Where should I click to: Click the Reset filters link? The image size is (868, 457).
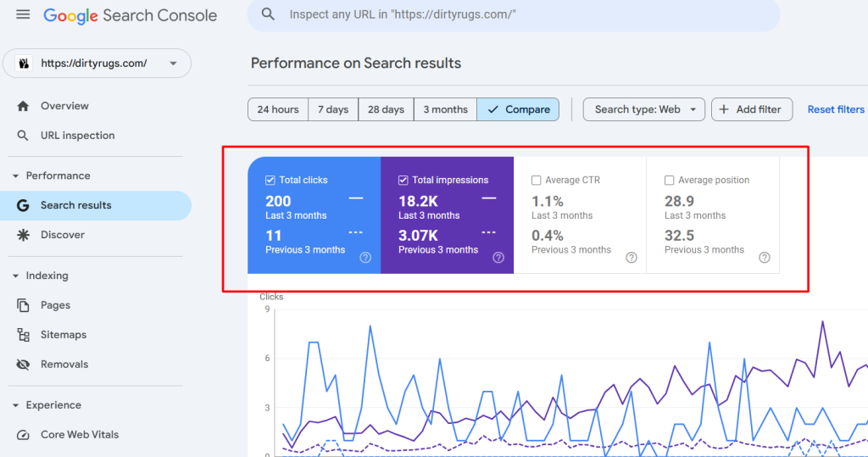click(836, 109)
